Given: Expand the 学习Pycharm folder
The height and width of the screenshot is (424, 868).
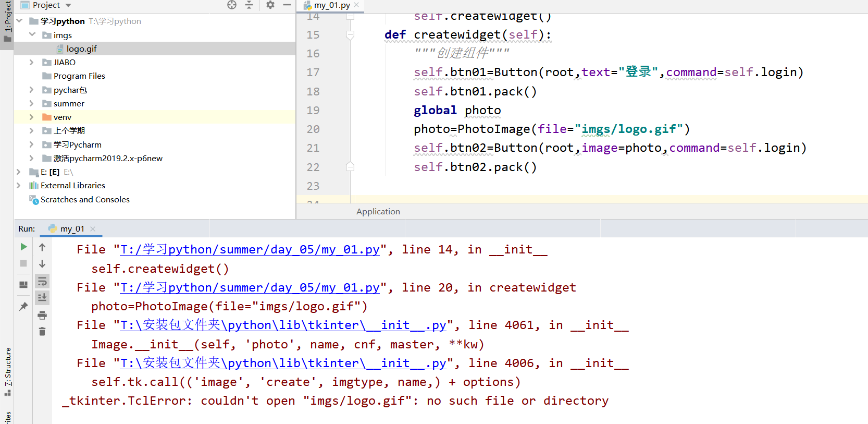Looking at the screenshot, I should point(32,144).
